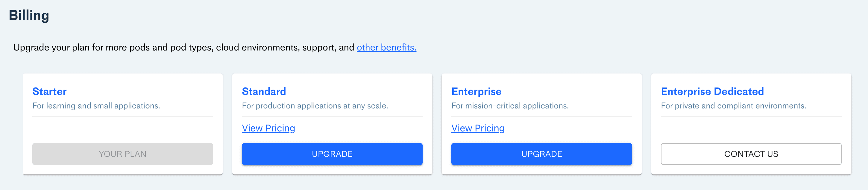Click the Billing page heading

pyautogui.click(x=29, y=16)
